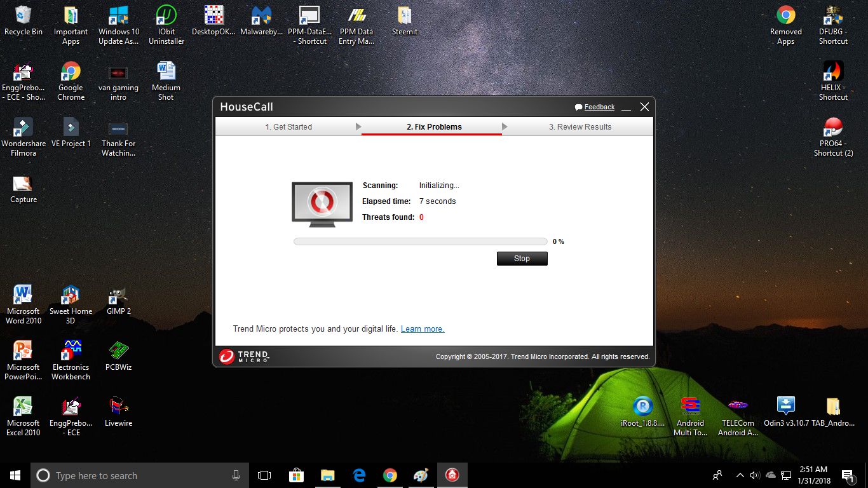Select the PPM Data Entry Ma... icon
The width and height of the screenshot is (868, 488).
pyautogui.click(x=356, y=25)
